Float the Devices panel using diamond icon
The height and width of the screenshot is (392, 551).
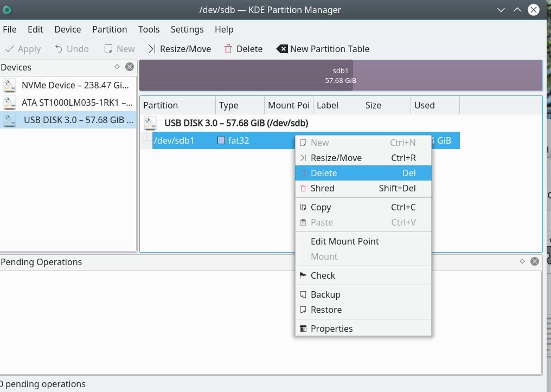117,67
